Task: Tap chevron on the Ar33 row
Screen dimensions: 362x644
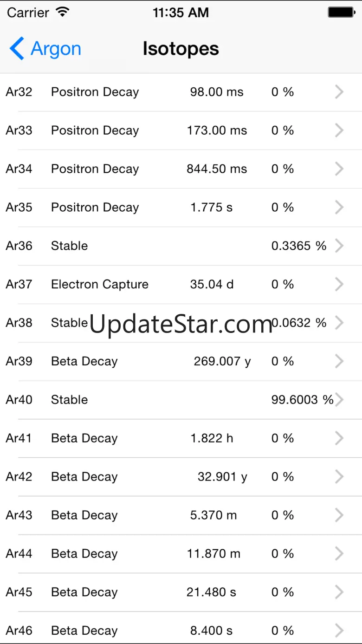Action: pos(339,130)
